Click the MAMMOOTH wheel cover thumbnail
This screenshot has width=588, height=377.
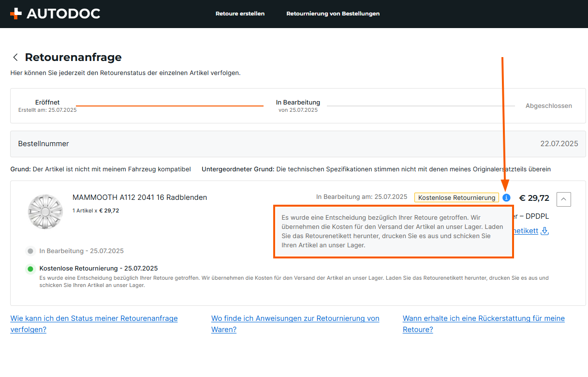[45, 211]
